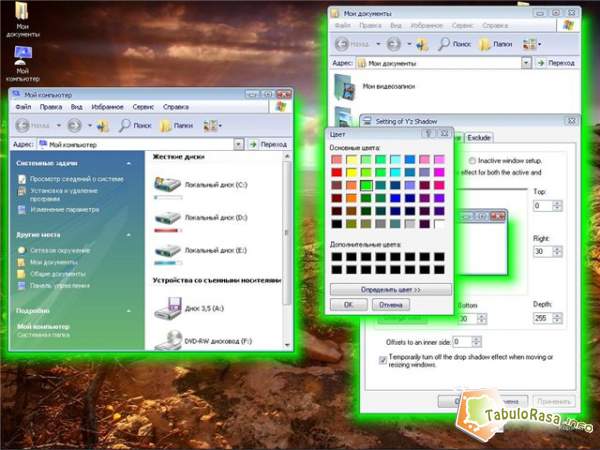
Task: Toggle Папки in Мои документы toolbar
Action: (x=496, y=45)
